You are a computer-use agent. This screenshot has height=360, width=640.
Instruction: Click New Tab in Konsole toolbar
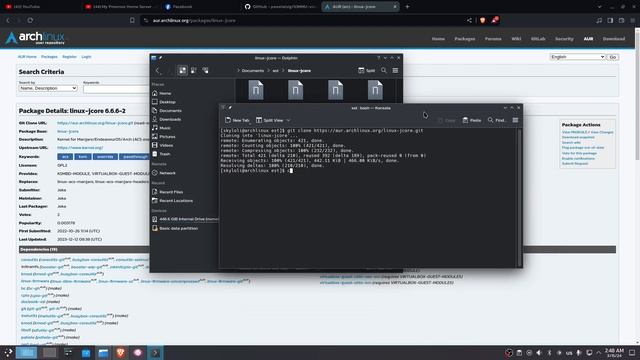click(237, 120)
